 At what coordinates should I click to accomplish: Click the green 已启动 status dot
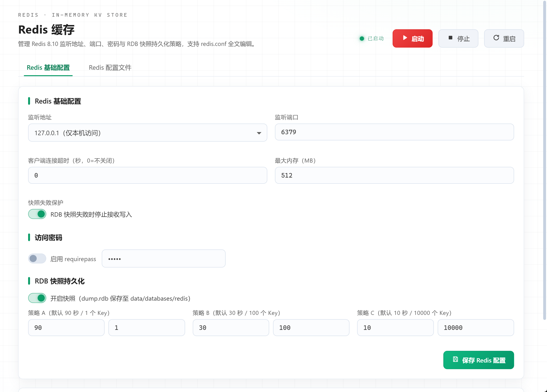pyautogui.click(x=362, y=39)
